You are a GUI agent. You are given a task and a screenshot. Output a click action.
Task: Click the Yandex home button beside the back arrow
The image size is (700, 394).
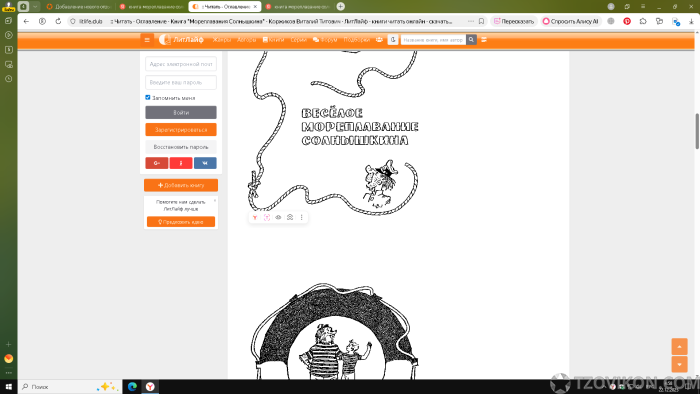pos(42,21)
